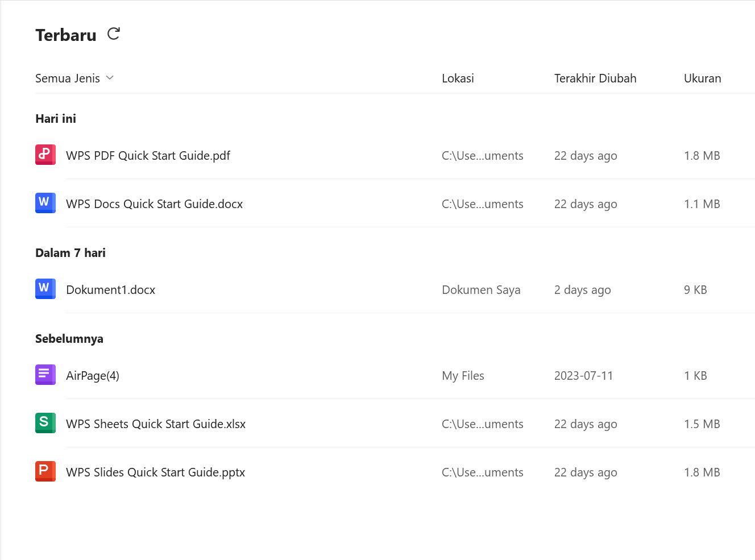Expand the Semua Jenis filter dropdown
Viewport: 755px width, 560px height.
coord(74,78)
